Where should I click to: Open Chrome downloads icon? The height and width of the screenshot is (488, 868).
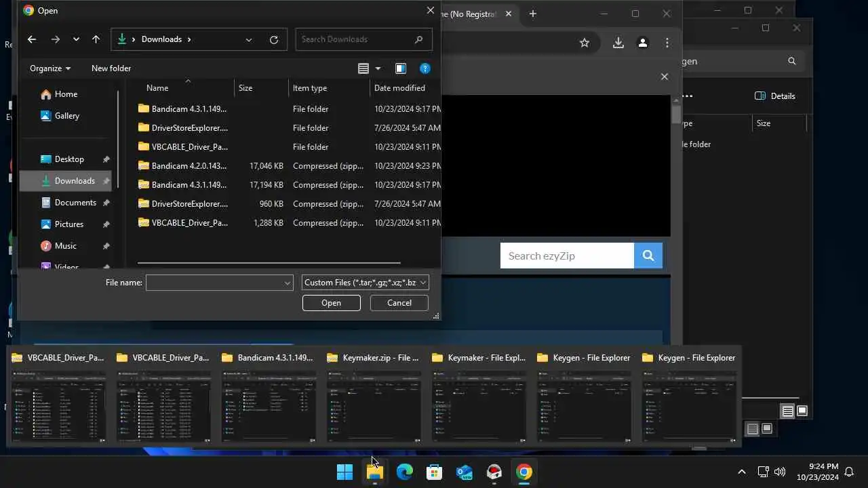[x=618, y=43]
